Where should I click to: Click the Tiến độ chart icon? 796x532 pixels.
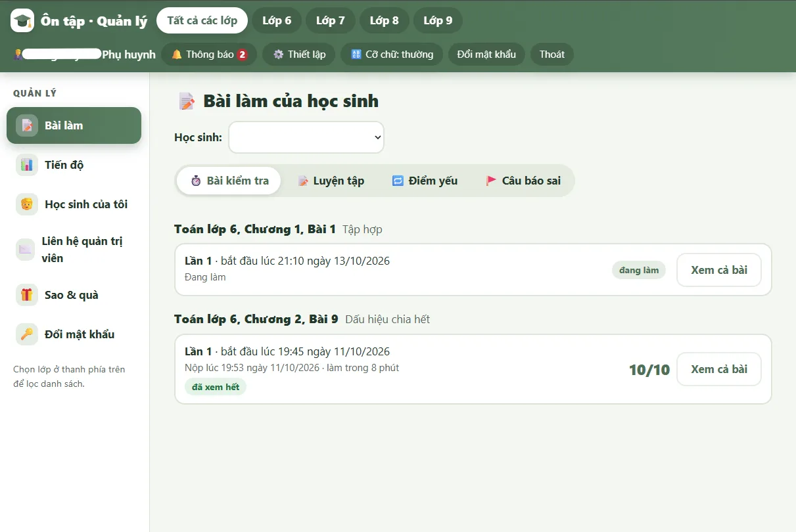click(27, 165)
